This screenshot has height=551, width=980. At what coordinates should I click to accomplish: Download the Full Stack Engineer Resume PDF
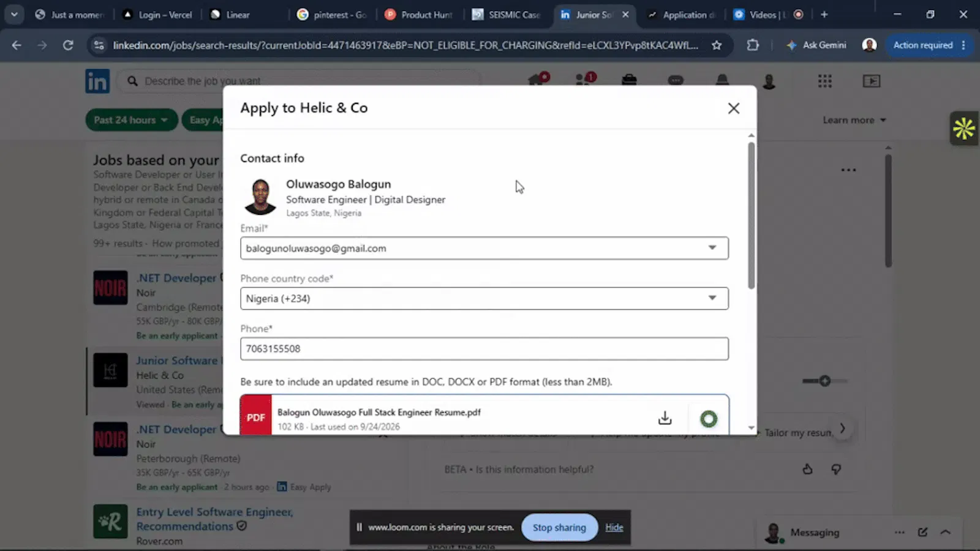click(665, 418)
